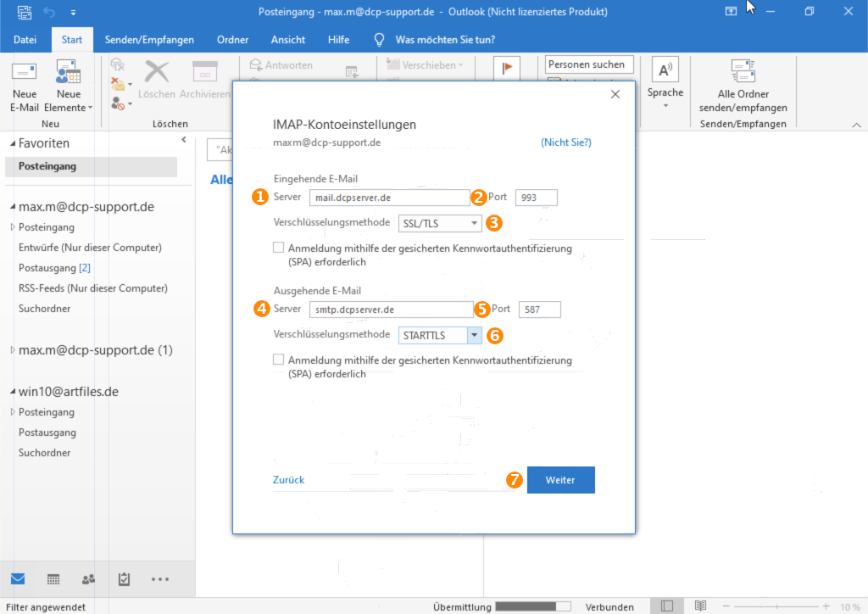Click the outgoing Port 587 field
868x614 pixels.
pyautogui.click(x=539, y=310)
